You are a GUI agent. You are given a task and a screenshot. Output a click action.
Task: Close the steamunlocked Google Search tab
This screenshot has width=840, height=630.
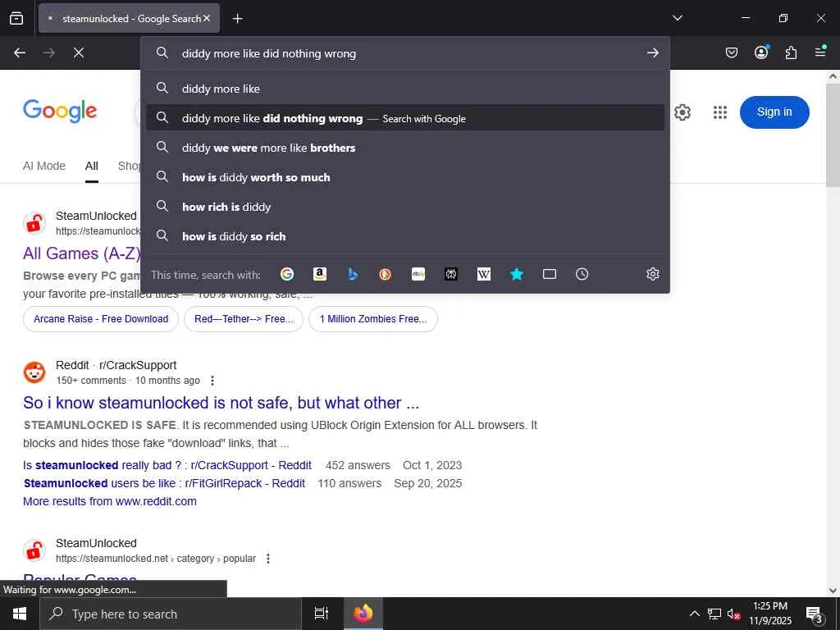point(207,18)
